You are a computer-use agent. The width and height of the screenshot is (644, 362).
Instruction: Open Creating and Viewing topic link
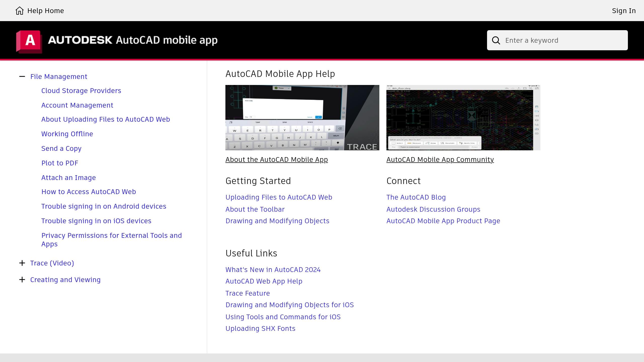coord(65,280)
